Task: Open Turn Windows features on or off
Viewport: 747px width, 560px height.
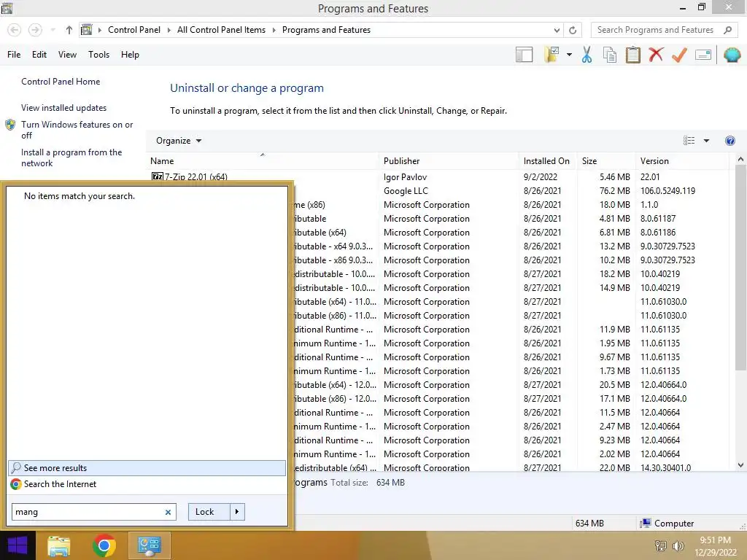Action: [x=77, y=130]
